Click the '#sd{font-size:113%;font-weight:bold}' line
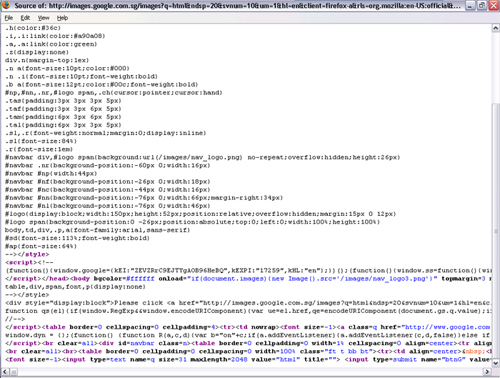 [x=77, y=238]
